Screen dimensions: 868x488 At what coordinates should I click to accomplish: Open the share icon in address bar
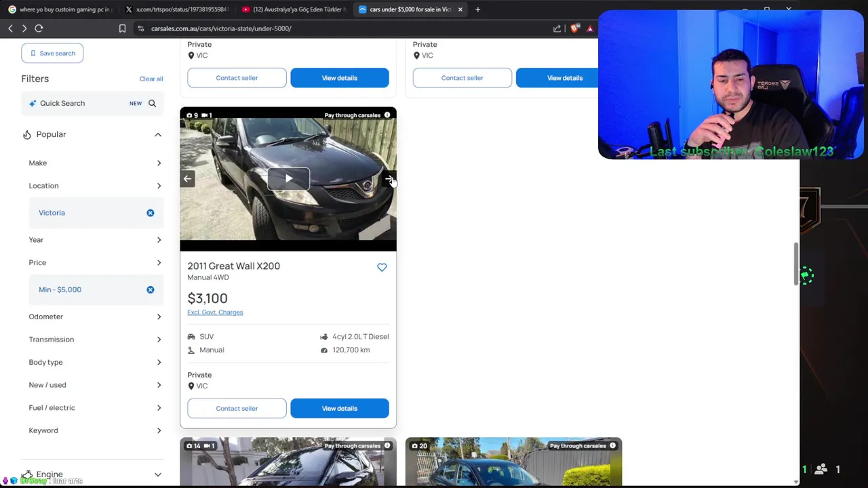pos(557,28)
